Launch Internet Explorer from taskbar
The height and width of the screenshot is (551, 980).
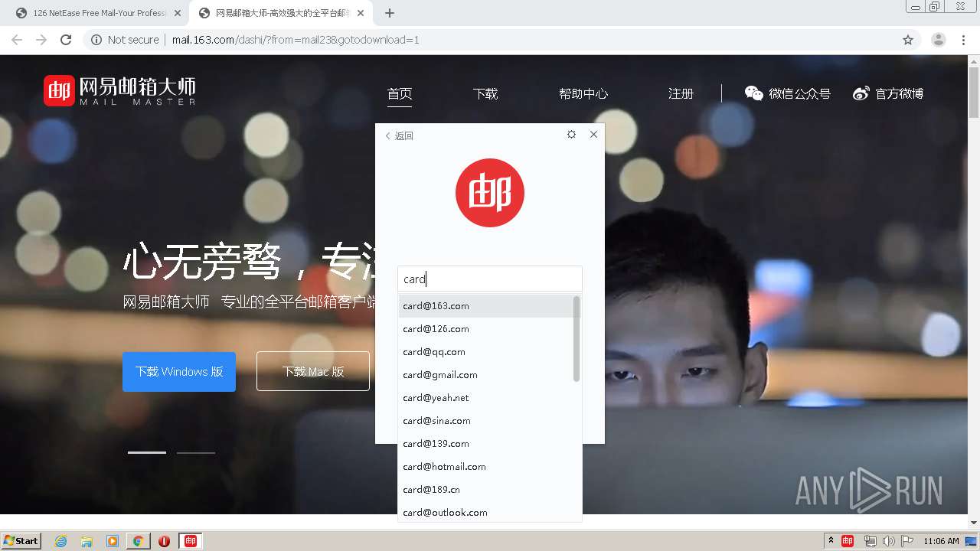click(60, 541)
